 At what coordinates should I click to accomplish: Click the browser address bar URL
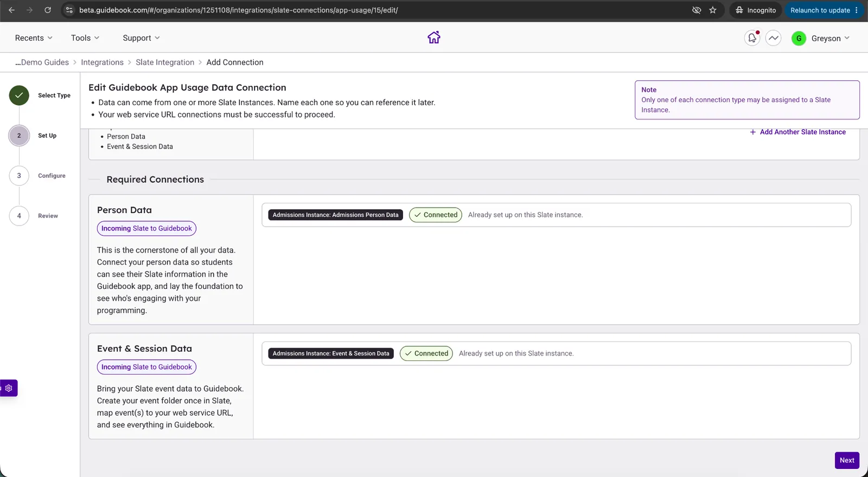pyautogui.click(x=239, y=10)
